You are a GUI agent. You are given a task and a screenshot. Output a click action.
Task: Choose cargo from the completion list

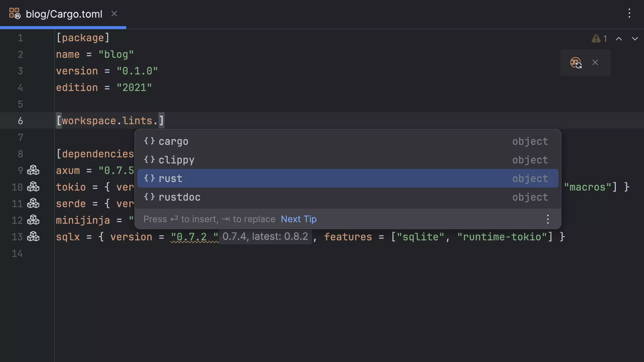coord(173,141)
